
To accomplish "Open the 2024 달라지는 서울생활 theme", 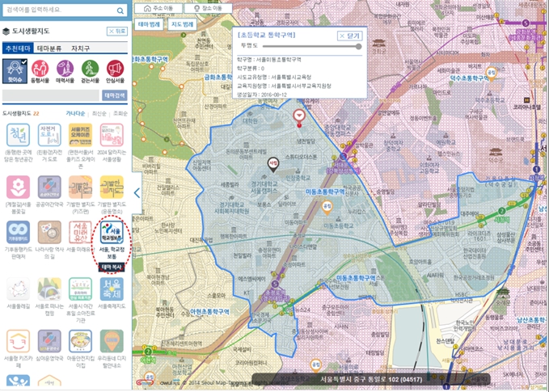I will pyautogui.click(x=112, y=135).
